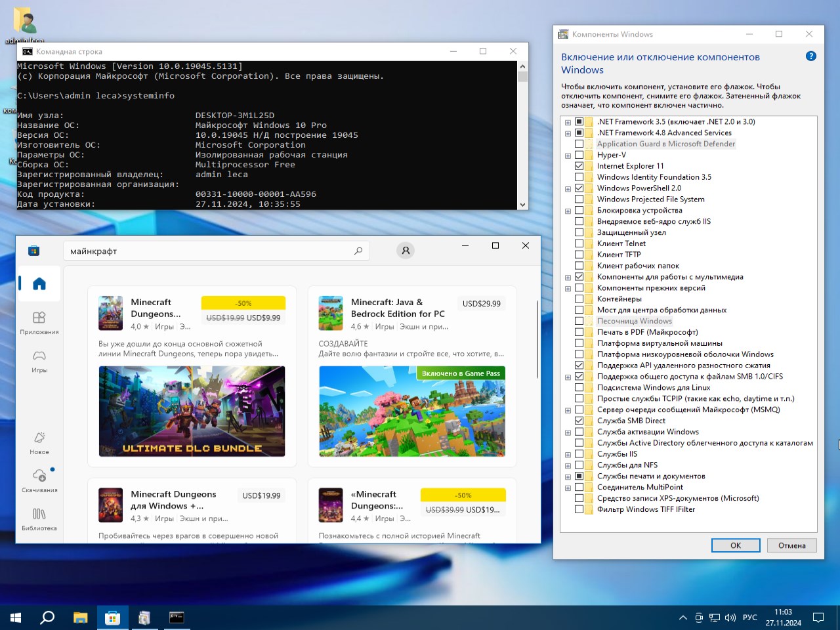Expand Службы печати и документов node
Viewport: 840px width, 630px height.
click(x=568, y=476)
